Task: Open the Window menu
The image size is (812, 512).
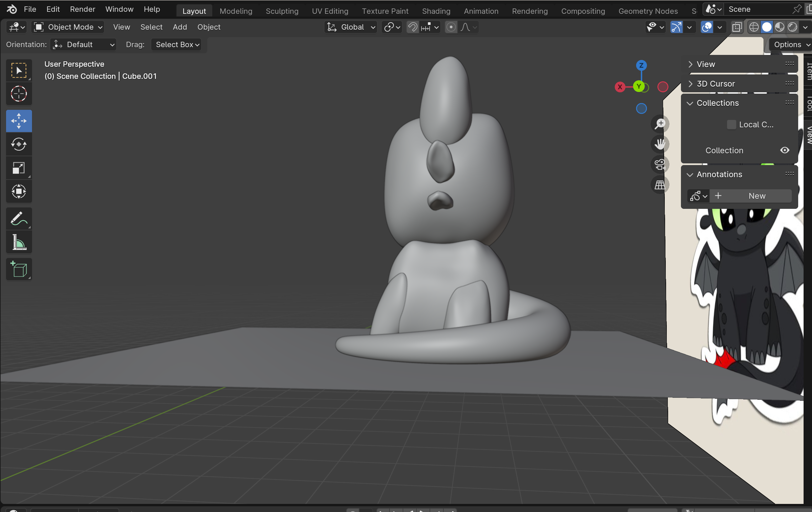Action: tap(119, 9)
